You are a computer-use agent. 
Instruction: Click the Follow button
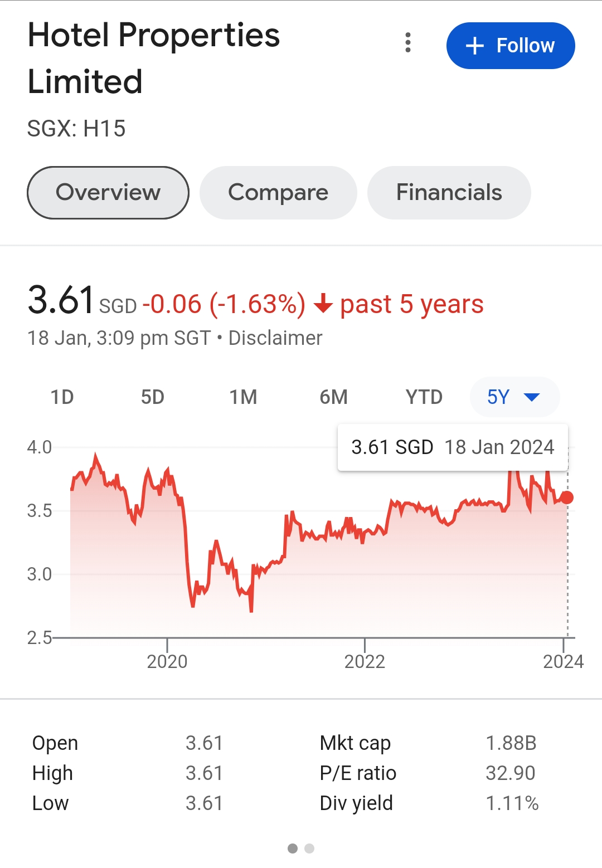click(x=510, y=46)
